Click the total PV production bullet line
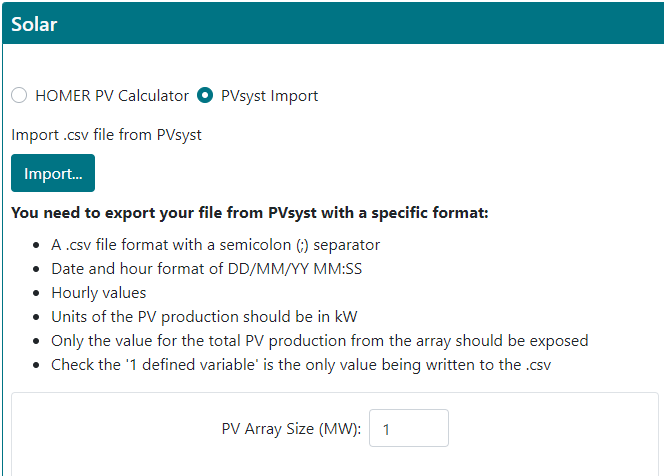 point(319,341)
